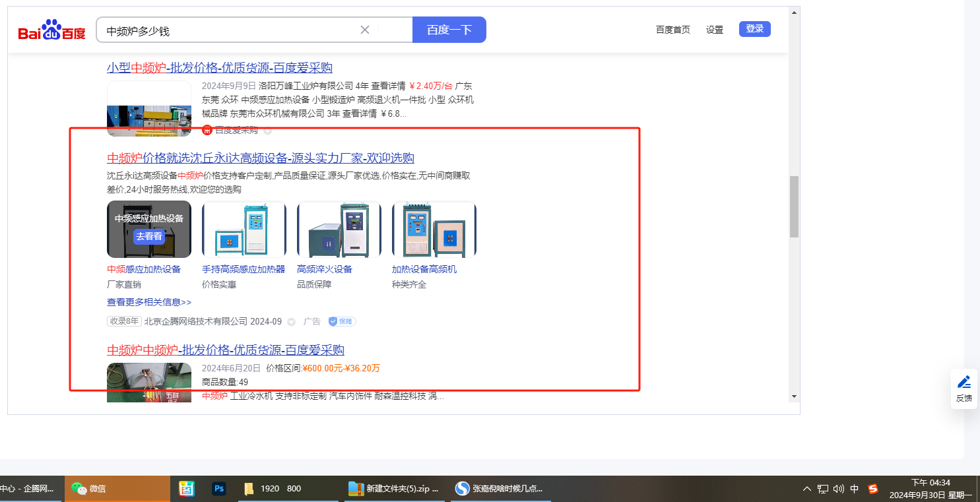
Task: Open the 中频炉价格就选沈丘永达高频设备 ad title
Action: pos(261,158)
